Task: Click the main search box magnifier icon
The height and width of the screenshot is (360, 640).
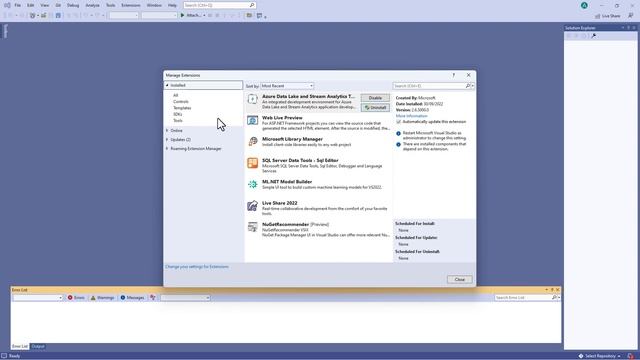Action: pos(252,5)
